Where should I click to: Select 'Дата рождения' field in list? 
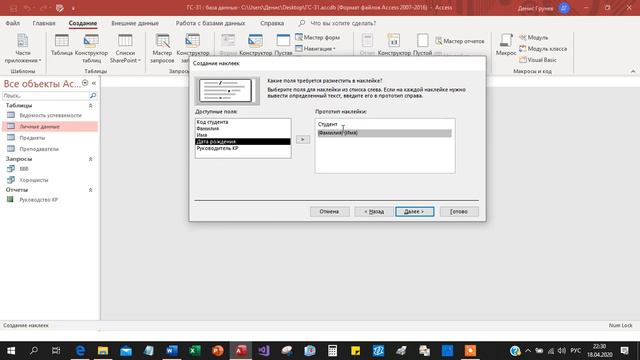[x=243, y=142]
